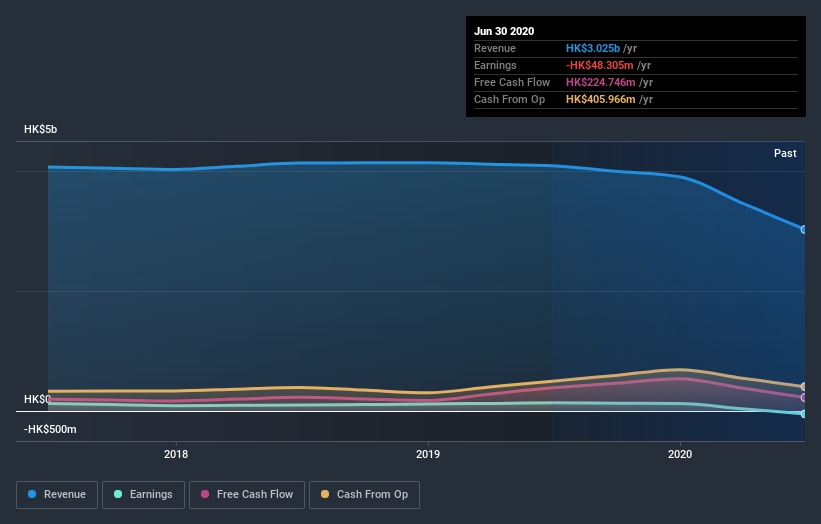Click the -HK$500m y-axis label
The width and height of the screenshot is (821, 524).
[x=50, y=429]
